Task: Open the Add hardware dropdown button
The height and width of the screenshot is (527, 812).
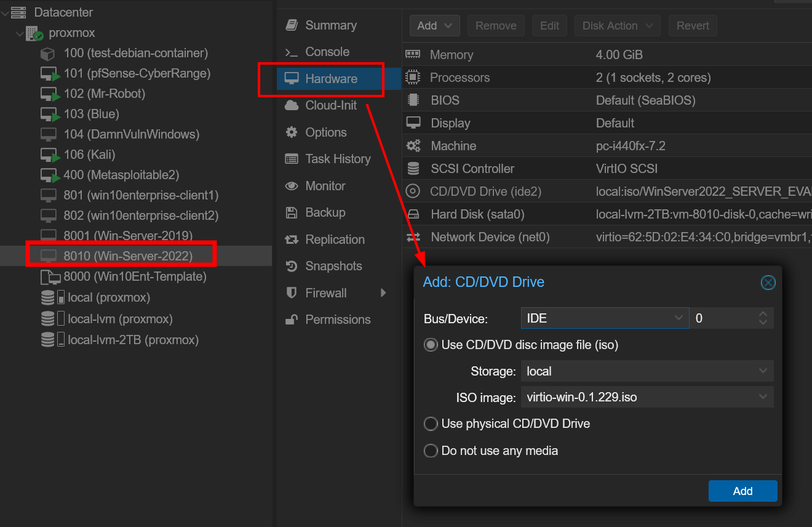Action: click(x=434, y=26)
